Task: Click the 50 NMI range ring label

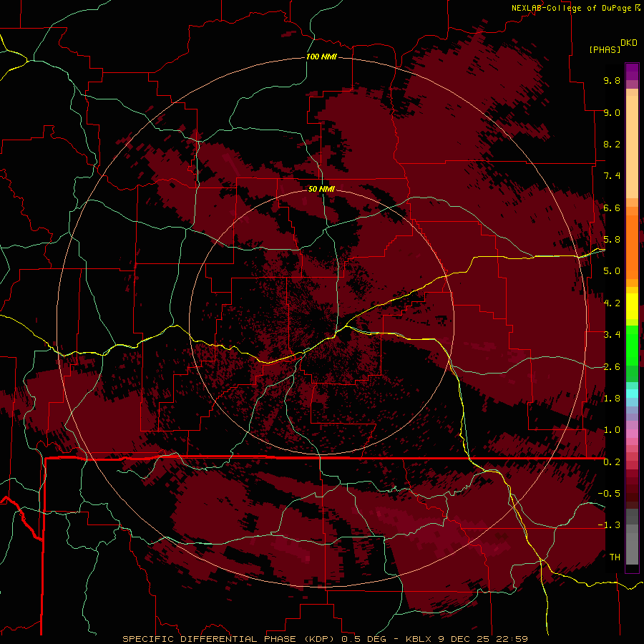Action: click(x=321, y=189)
